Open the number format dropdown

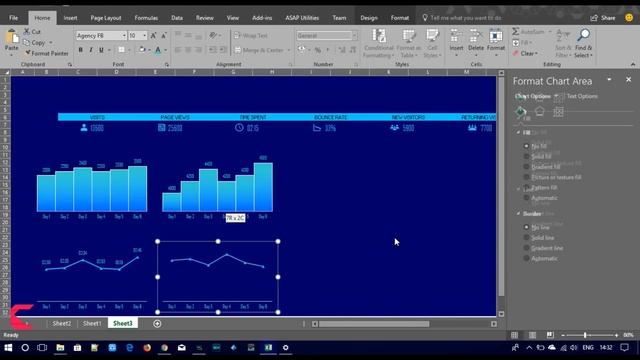354,36
